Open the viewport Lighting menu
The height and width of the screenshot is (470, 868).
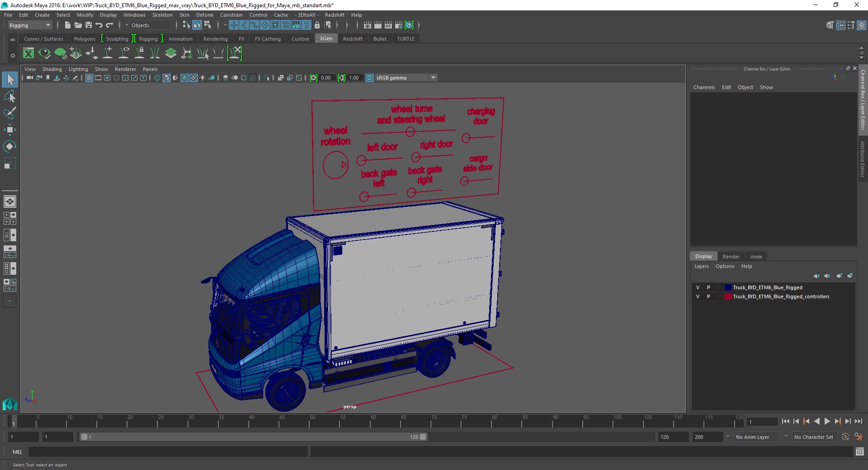coord(78,69)
